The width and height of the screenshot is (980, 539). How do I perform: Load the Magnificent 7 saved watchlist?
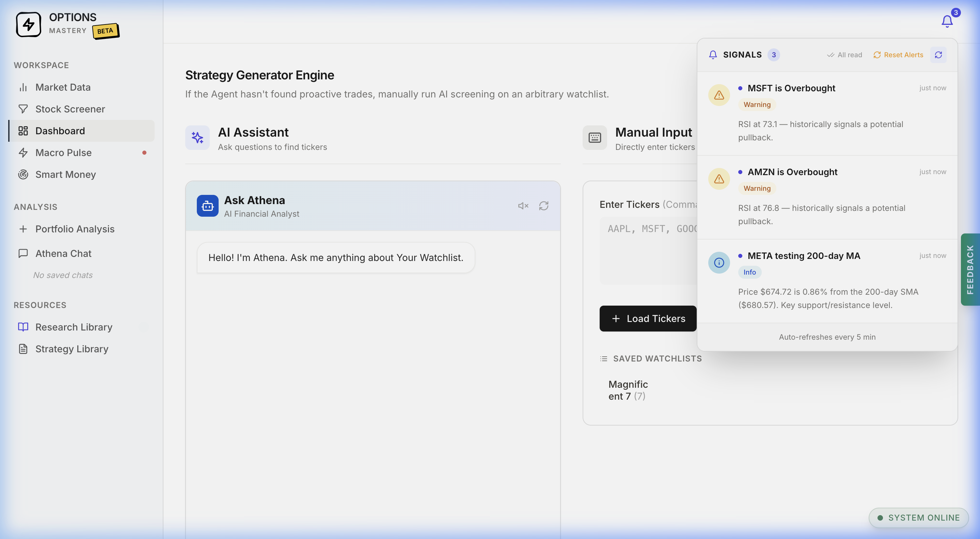[x=628, y=390]
